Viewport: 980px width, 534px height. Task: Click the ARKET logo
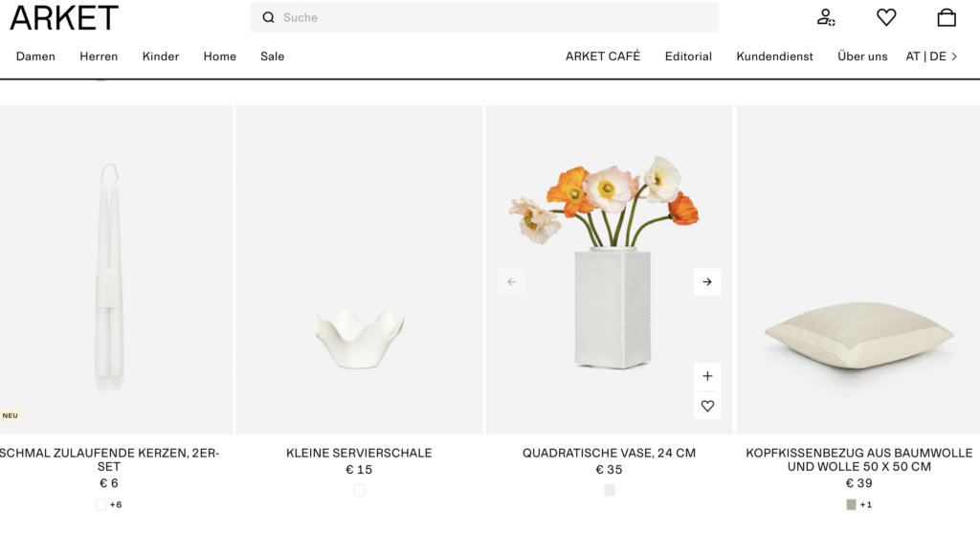coord(64,17)
